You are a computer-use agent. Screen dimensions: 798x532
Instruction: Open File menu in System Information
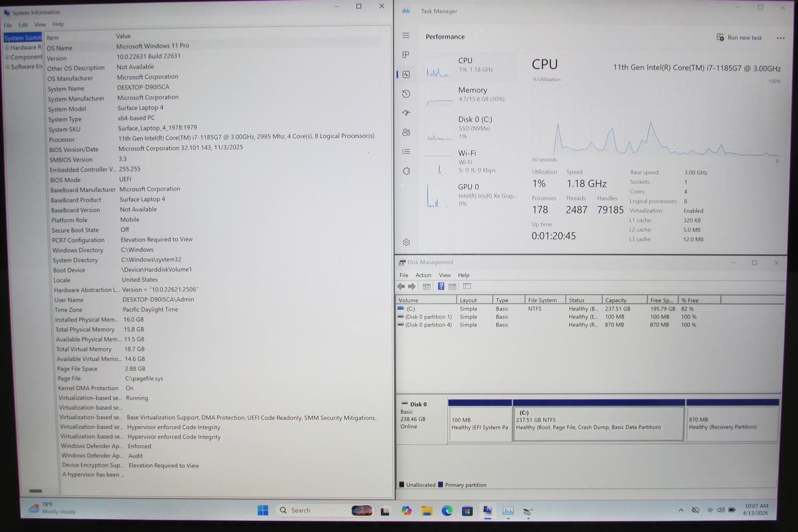tap(8, 25)
